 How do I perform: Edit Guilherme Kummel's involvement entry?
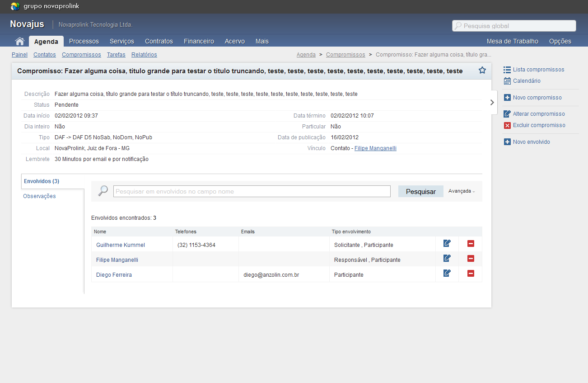pos(447,244)
